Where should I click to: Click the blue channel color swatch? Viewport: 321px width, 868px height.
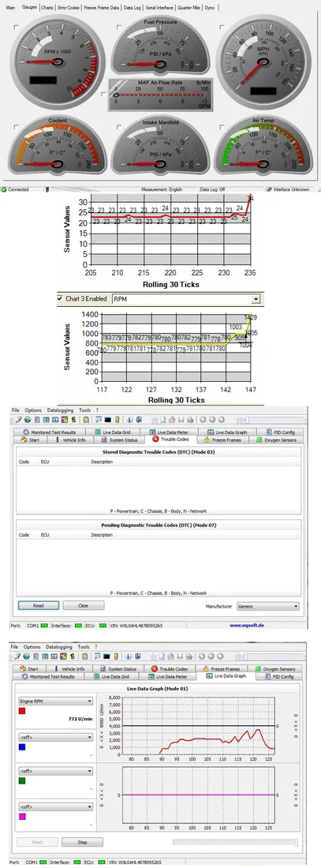pos(22,746)
